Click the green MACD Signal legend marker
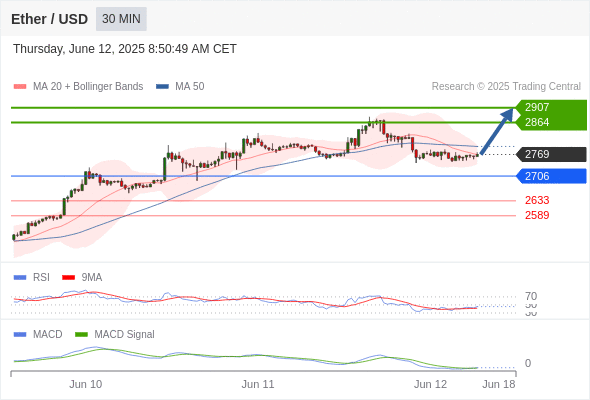This screenshot has width=590, height=400. pos(82,334)
